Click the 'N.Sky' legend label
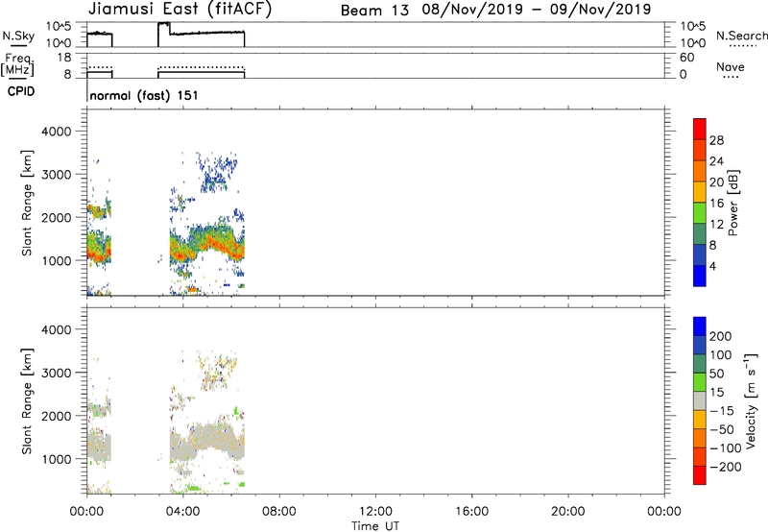The height and width of the screenshot is (532, 768). (18, 36)
